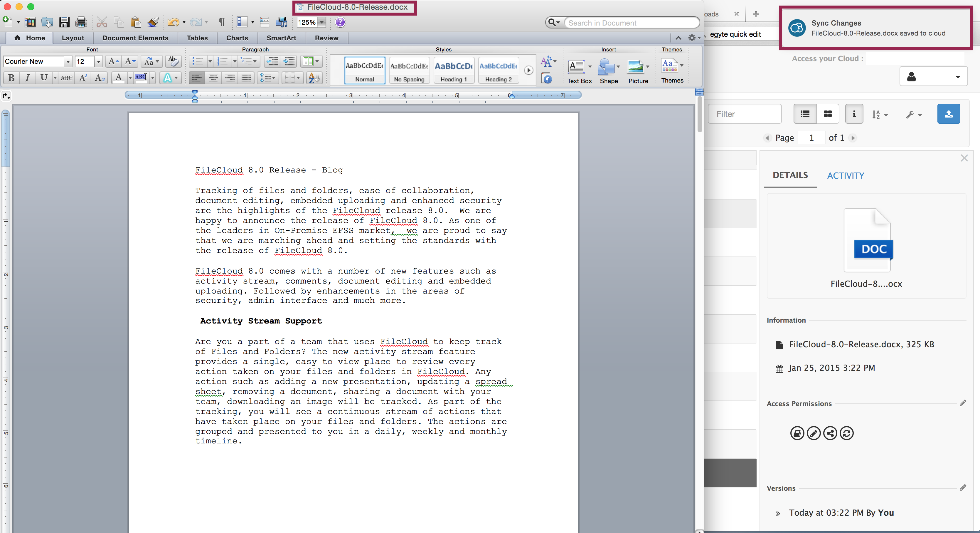The image size is (980, 533).
Task: Click the Format Painter brush icon
Action: [153, 22]
